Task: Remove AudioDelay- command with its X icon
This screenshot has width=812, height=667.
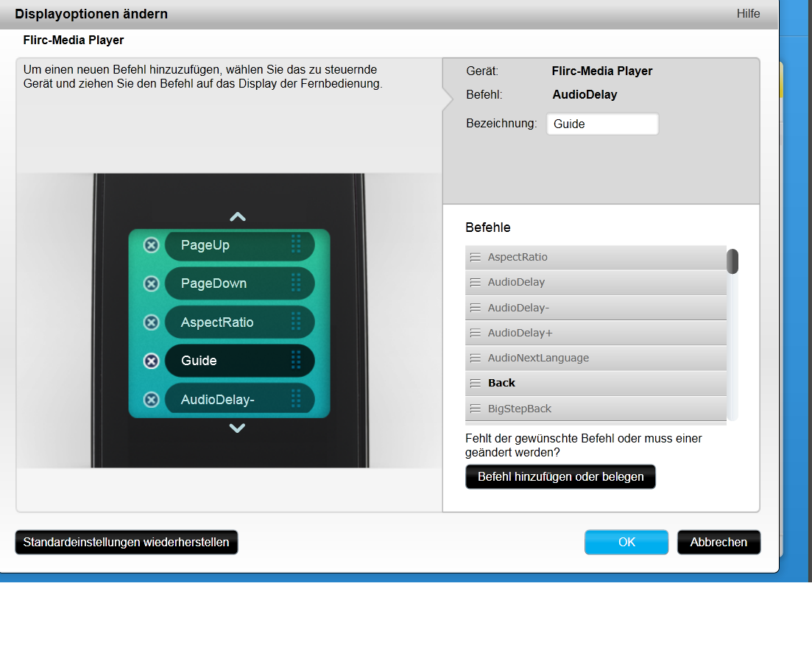Action: coord(151,400)
